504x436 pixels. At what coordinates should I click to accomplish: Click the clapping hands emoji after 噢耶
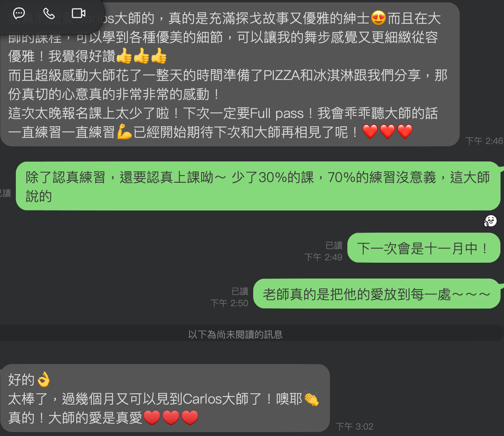click(311, 399)
